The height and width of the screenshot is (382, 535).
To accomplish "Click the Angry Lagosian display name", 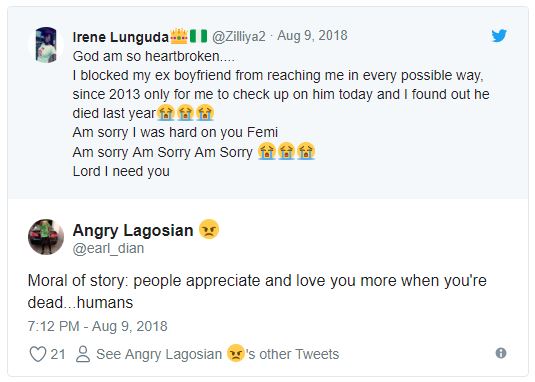I will (133, 231).
